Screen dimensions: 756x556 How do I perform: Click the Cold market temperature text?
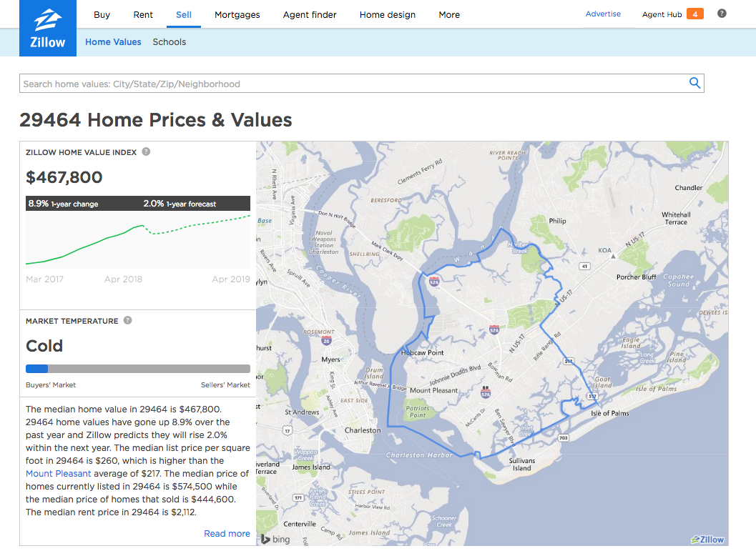44,346
